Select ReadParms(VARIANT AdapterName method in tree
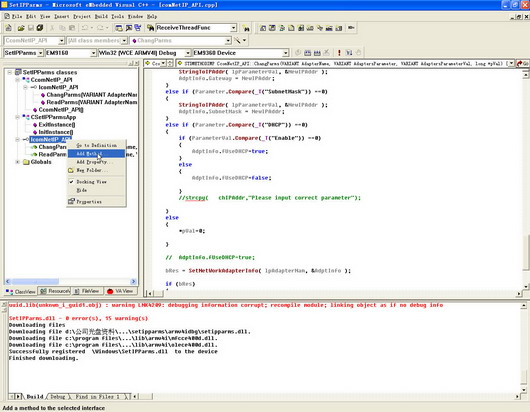The width and height of the screenshot is (530, 412). [92, 102]
